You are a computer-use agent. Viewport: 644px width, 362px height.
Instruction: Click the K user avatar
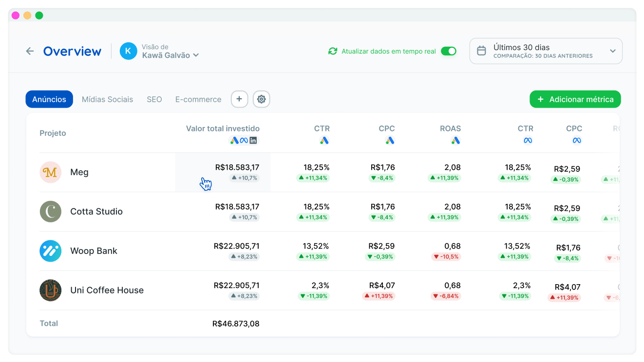(x=129, y=51)
